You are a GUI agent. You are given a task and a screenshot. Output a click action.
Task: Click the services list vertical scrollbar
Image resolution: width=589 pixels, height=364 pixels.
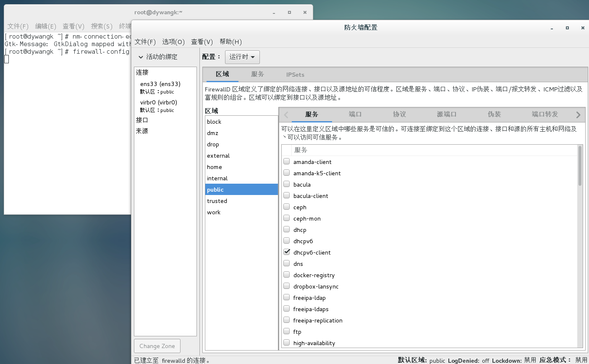580,166
